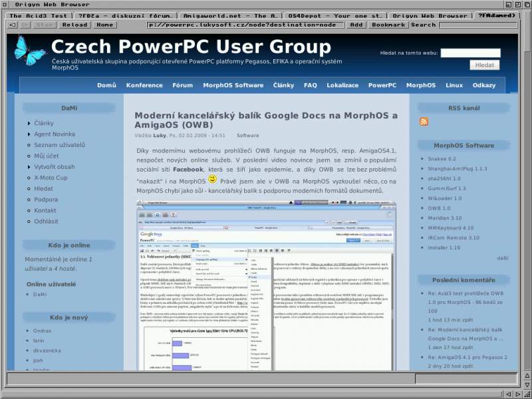Click the URL address bar
The image size is (532, 399).
click(245, 25)
